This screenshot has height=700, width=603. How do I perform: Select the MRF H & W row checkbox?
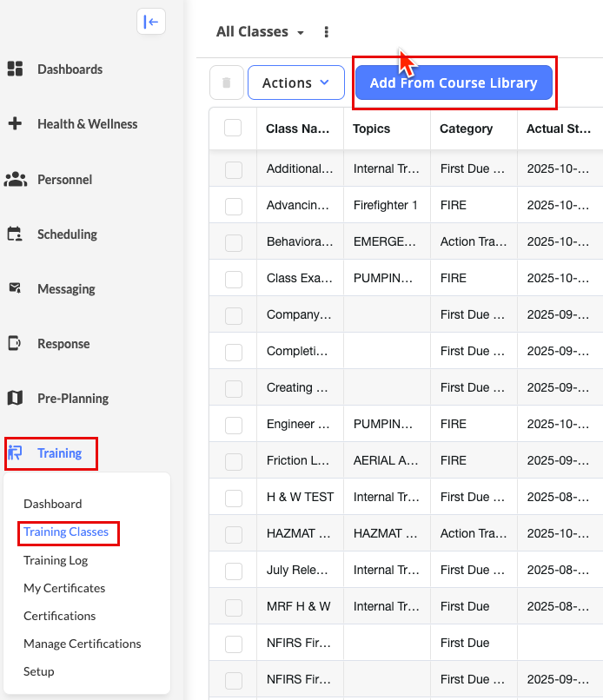point(233,607)
